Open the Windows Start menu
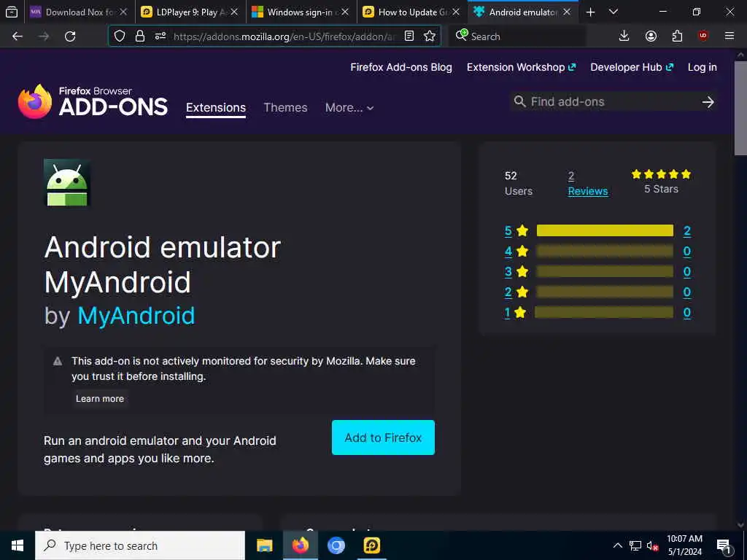This screenshot has height=560, width=747. 18,545
